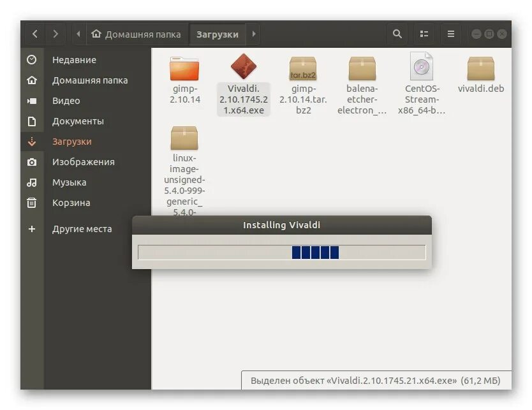Image resolution: width=532 pixels, height=410 pixels.
Task: Click the Vivaldi.2.10.1745.21.x64.exe file name
Action: (244, 99)
